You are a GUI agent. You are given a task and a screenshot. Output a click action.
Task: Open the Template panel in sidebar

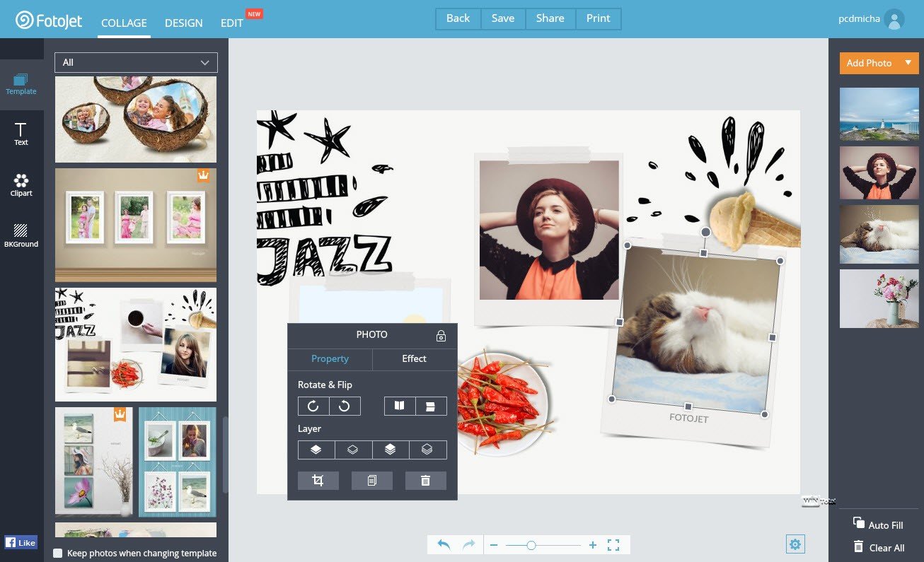point(21,85)
